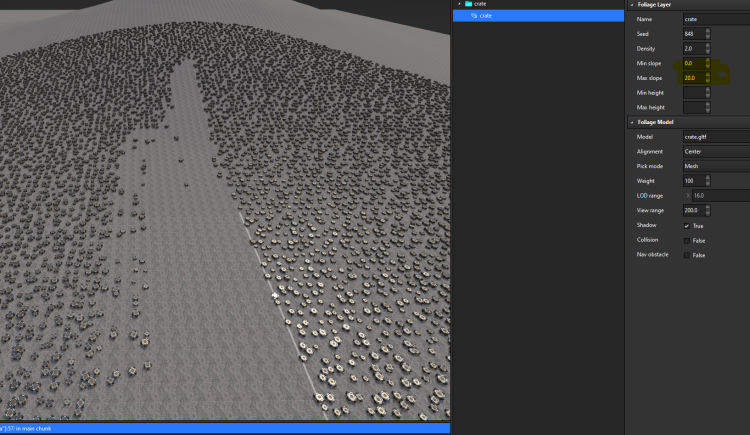750x435 pixels.
Task: Click the Density stepper arrows
Action: click(x=708, y=48)
